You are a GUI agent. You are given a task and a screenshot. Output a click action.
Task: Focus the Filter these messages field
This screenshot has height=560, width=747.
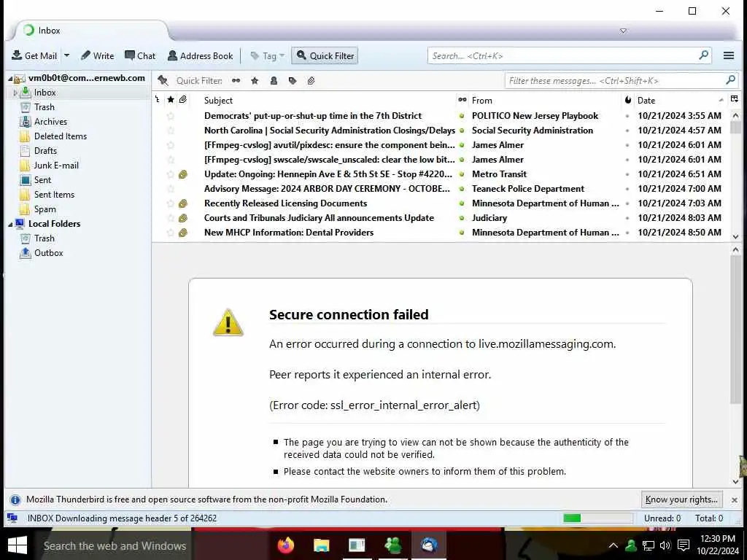622,80
